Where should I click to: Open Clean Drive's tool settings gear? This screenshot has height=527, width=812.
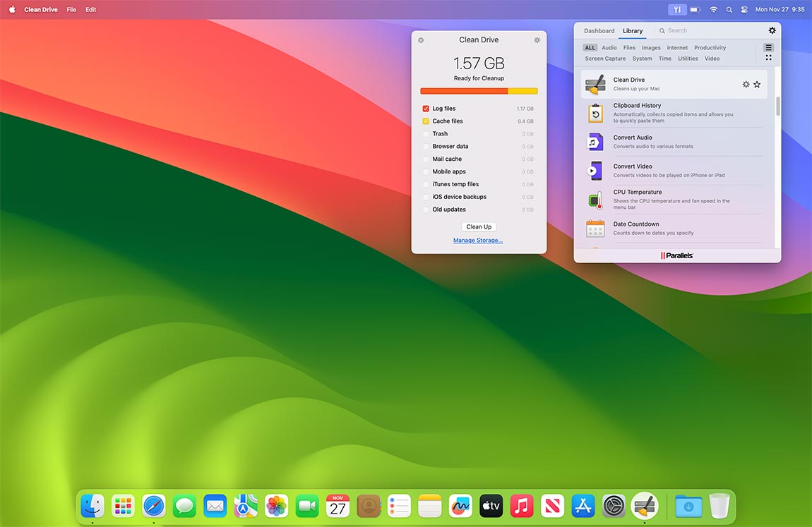pos(746,84)
